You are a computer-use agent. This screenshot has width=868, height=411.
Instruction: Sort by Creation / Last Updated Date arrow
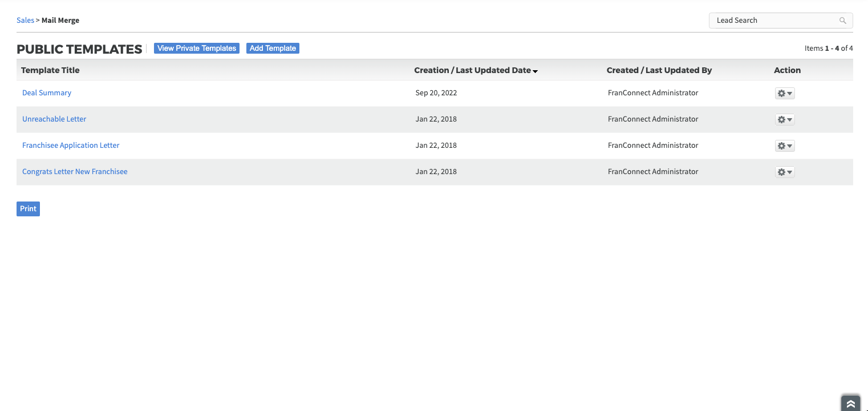[x=536, y=71]
